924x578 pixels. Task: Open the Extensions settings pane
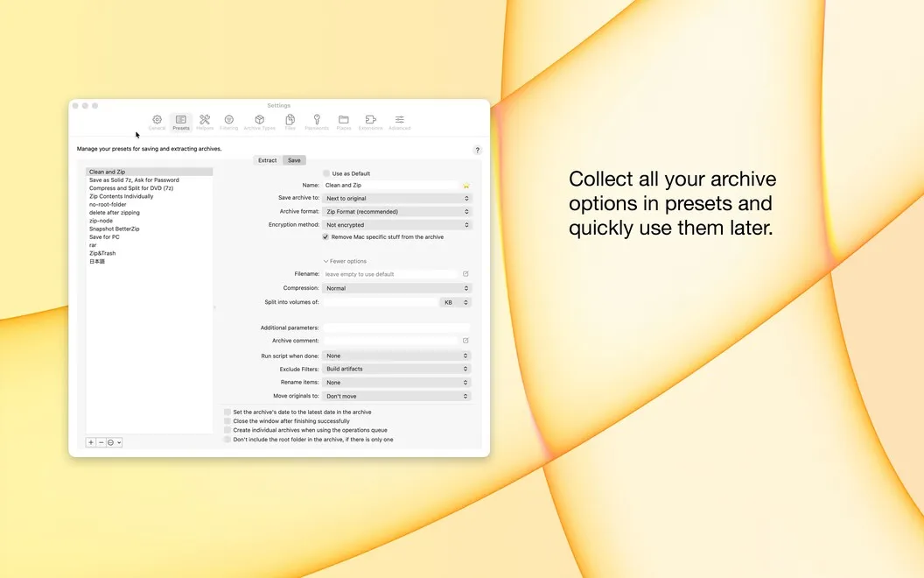point(371,122)
